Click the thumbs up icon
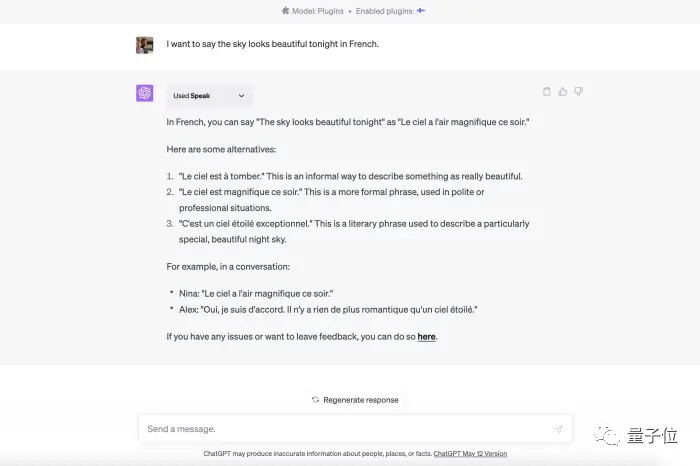 coord(563,92)
